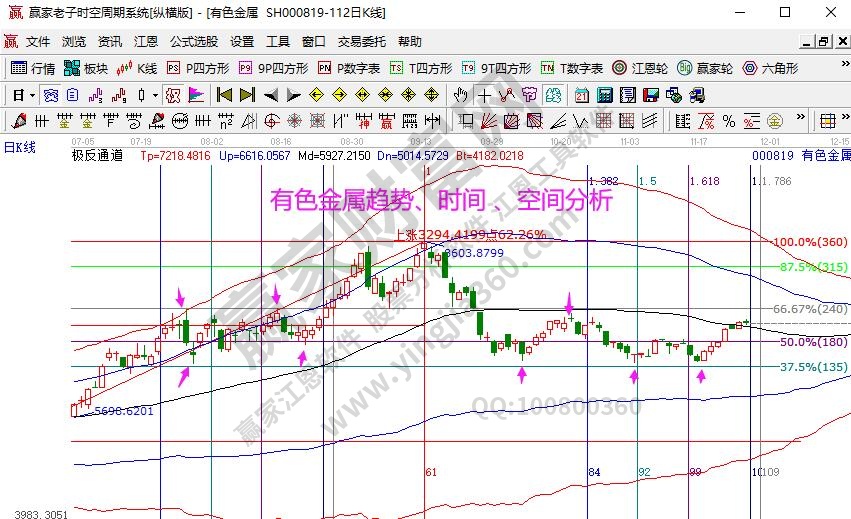The image size is (851, 519).
Task: Open the 公式选股 menu
Action: (194, 42)
